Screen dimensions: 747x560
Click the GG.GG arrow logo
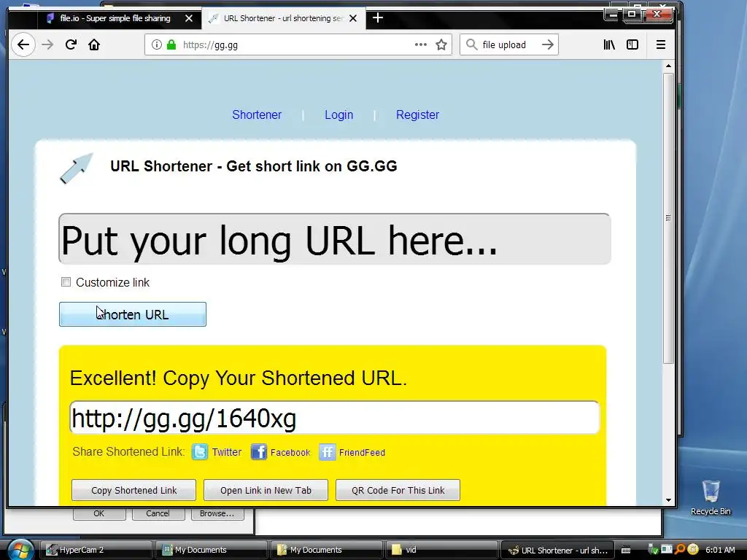76,168
